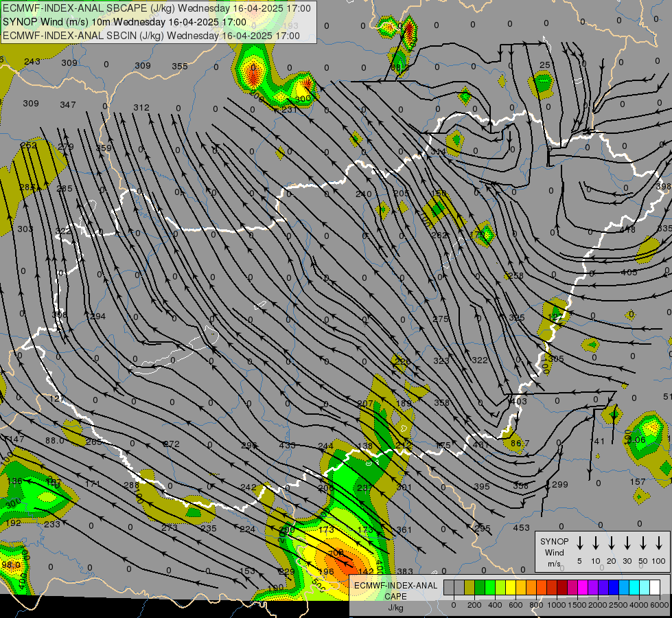Click the map value 403
The height and width of the screenshot is (618, 672).
(518, 402)
